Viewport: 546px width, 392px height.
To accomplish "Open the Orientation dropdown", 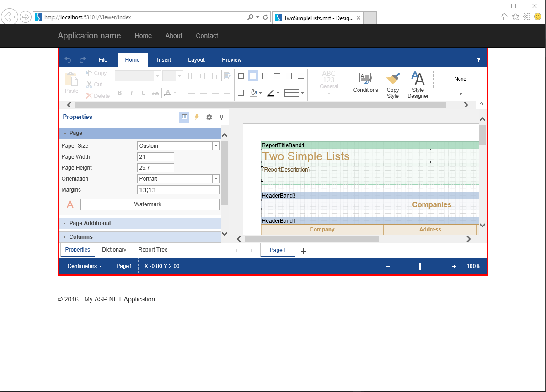I will tap(216, 179).
